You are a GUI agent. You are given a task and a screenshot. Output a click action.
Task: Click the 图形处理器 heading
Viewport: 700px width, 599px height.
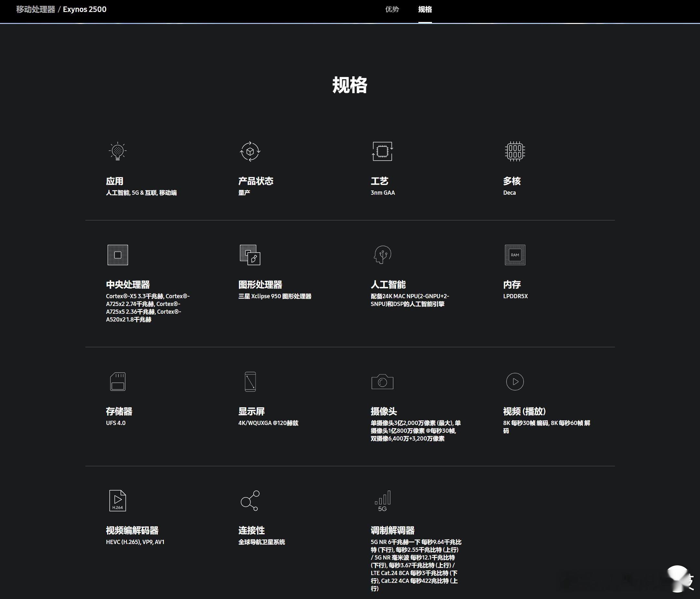260,285
